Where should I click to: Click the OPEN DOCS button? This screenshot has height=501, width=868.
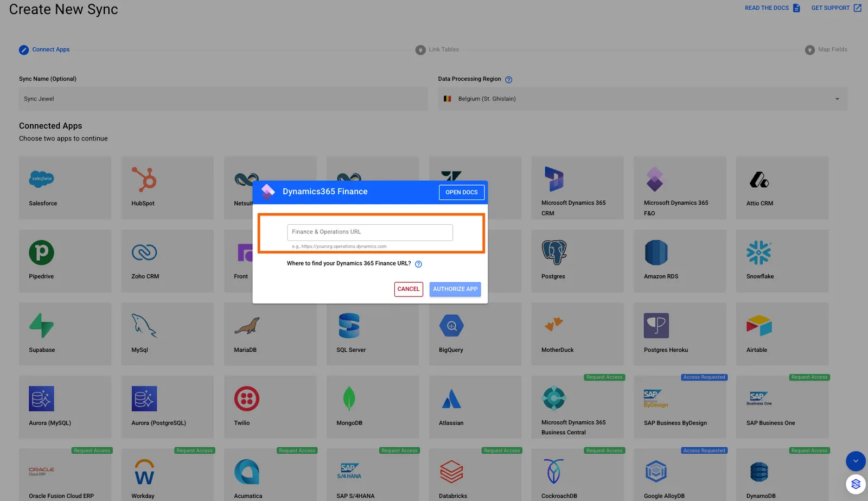pos(462,192)
